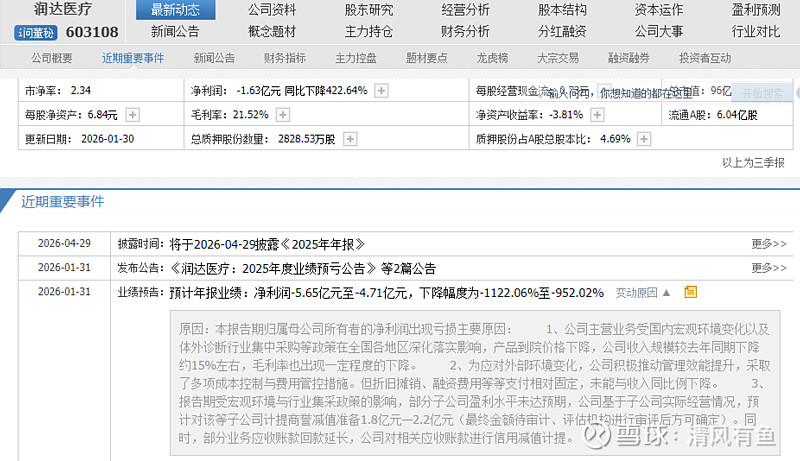Select the 最新动态 tab
Image resolution: width=800 pixels, height=461 pixels.
(176, 10)
